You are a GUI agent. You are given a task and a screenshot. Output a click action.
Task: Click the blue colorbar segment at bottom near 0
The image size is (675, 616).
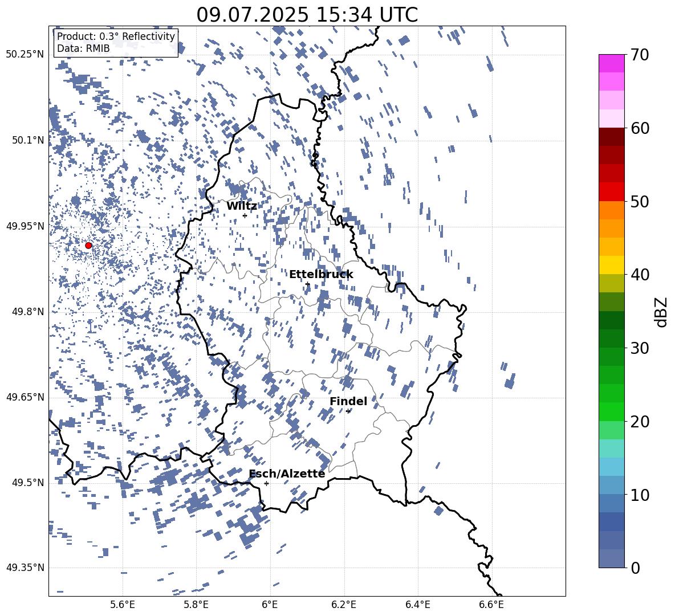612,558
